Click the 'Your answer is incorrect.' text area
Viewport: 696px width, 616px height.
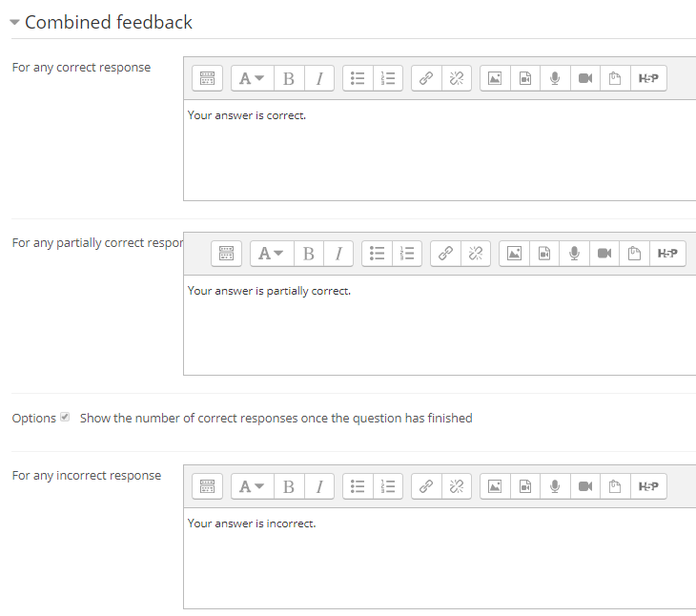(440, 558)
